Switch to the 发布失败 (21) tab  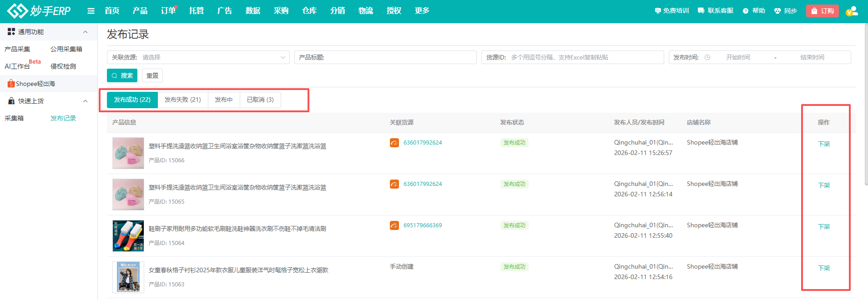(182, 100)
